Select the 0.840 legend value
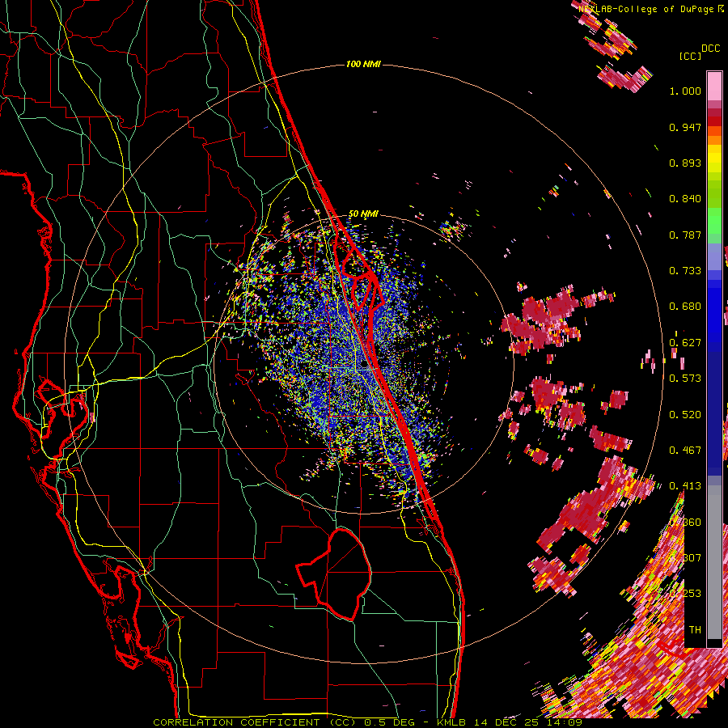The image size is (728, 728). pyautogui.click(x=685, y=199)
